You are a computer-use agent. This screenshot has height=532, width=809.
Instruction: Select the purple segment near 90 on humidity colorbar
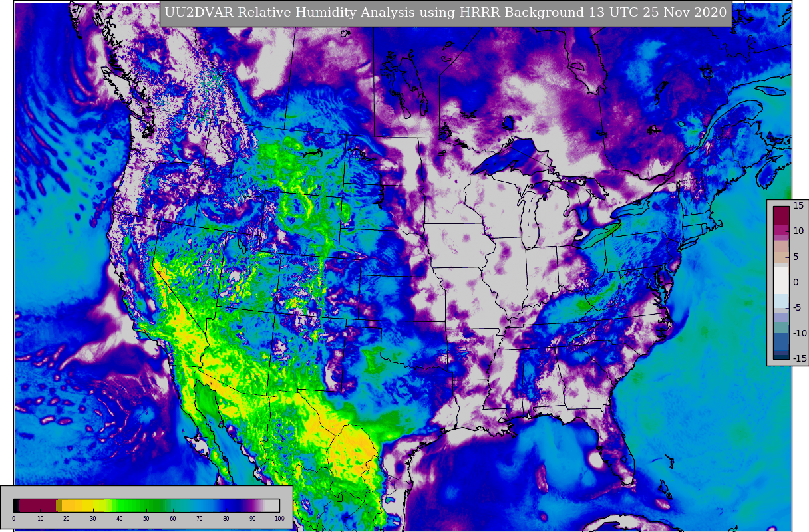253,505
